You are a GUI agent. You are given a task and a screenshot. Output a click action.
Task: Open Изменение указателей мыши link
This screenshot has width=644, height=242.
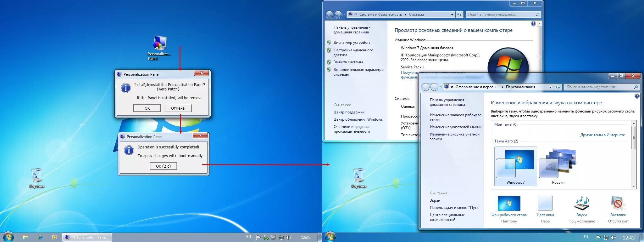(x=456, y=127)
